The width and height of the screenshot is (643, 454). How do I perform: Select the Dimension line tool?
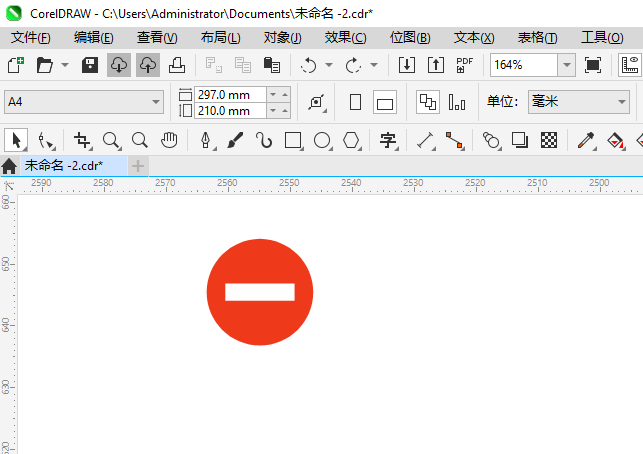[x=426, y=140]
